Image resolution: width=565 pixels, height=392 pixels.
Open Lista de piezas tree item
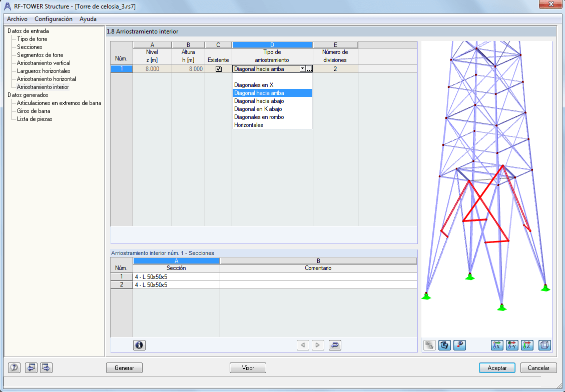click(35, 119)
